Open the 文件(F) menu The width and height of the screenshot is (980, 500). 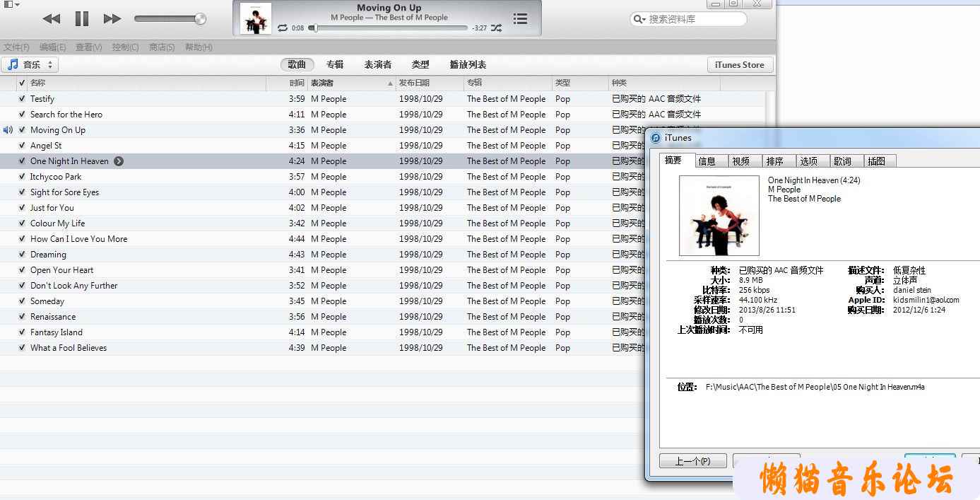17,47
